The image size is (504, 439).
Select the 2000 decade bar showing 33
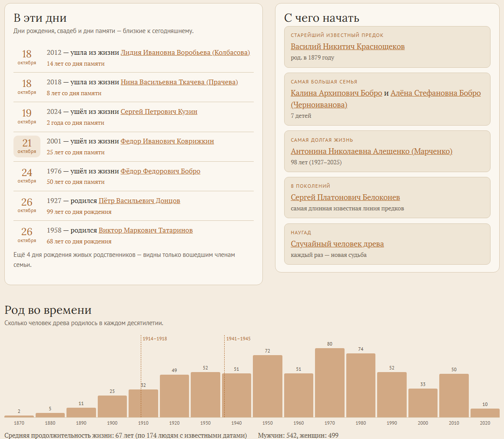(x=423, y=403)
